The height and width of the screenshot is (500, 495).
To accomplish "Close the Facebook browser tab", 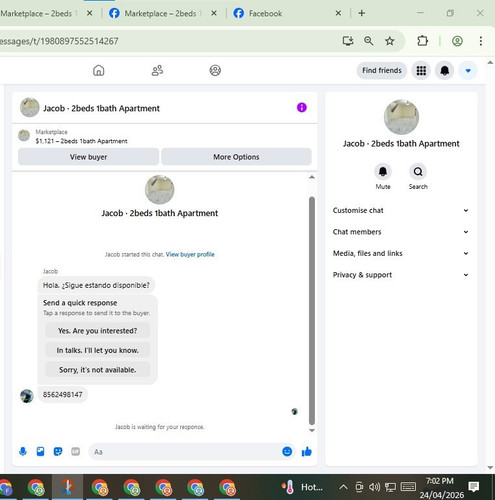I will 338,13.
